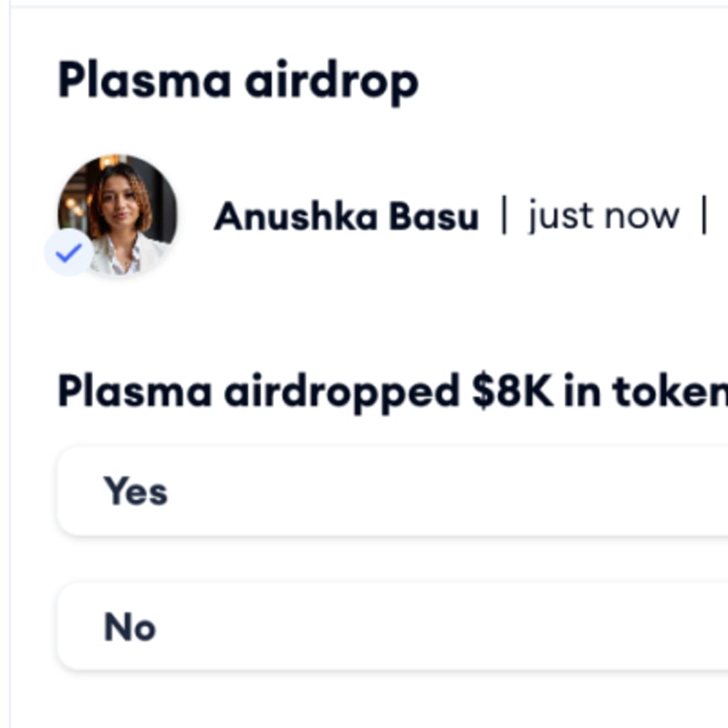Image resolution: width=728 pixels, height=728 pixels.
Task: Open Anushka Basu's profile photo
Action: tap(117, 214)
